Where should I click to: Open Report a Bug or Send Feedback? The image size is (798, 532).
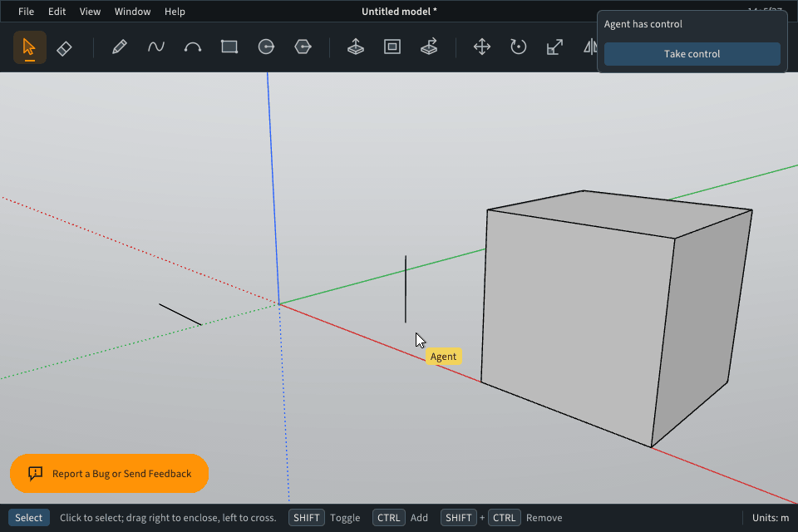(110, 474)
